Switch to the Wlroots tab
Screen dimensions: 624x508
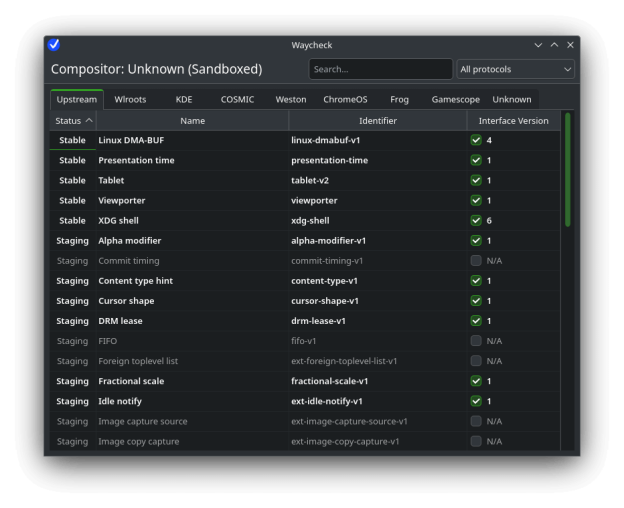(130, 100)
